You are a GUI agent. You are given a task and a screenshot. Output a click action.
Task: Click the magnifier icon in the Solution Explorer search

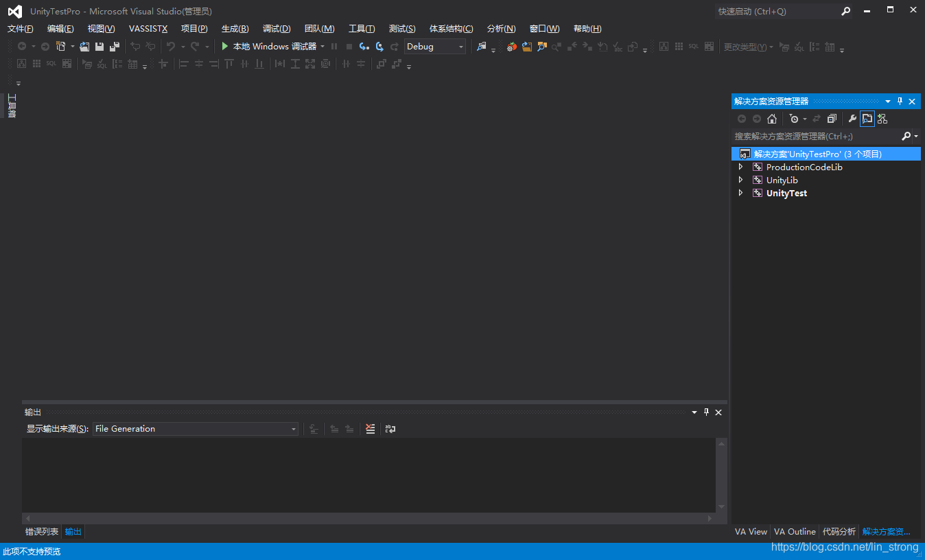pyautogui.click(x=906, y=137)
